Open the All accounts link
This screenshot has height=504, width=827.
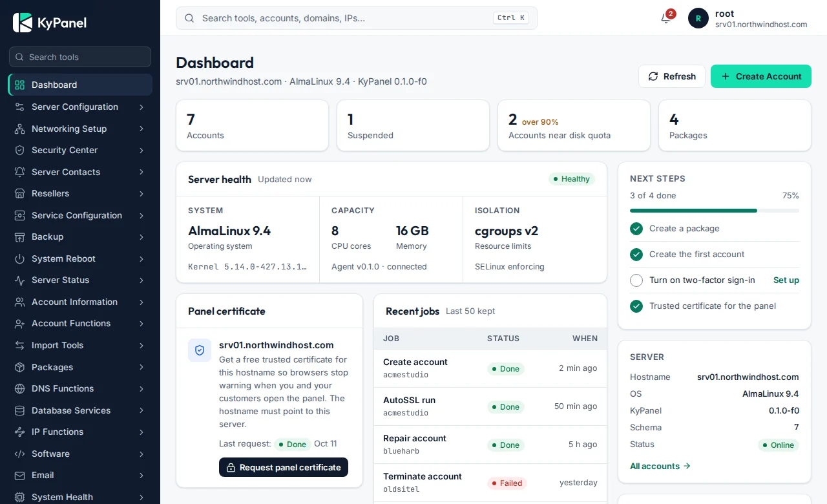point(660,466)
